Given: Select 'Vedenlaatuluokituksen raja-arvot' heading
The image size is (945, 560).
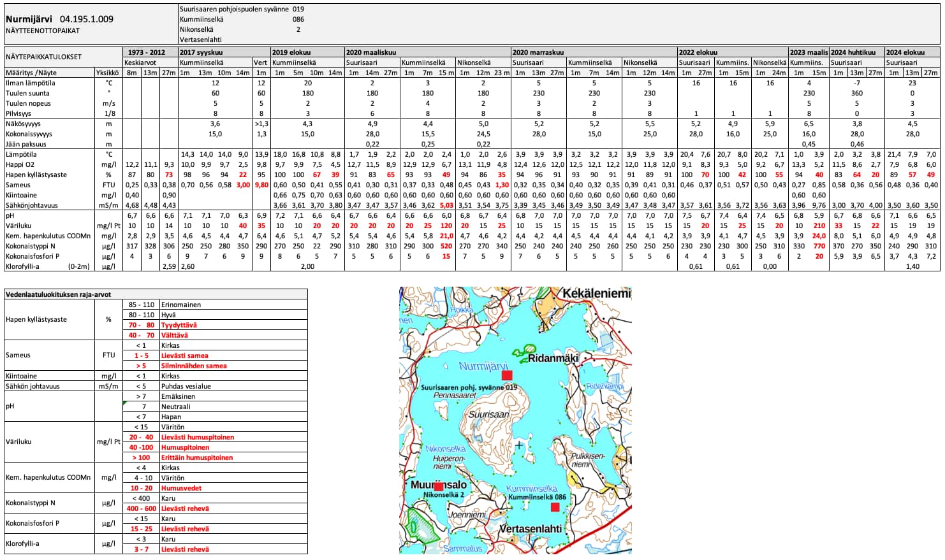Looking at the screenshot, I should 59,294.
